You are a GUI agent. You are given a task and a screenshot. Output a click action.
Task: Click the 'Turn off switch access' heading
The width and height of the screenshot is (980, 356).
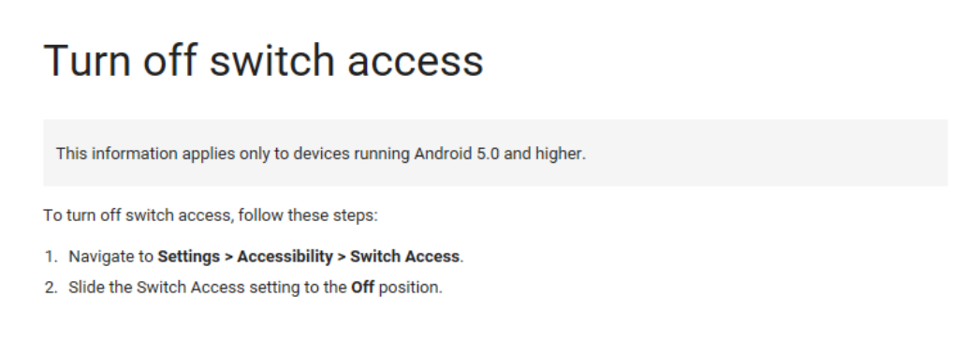[x=263, y=61]
